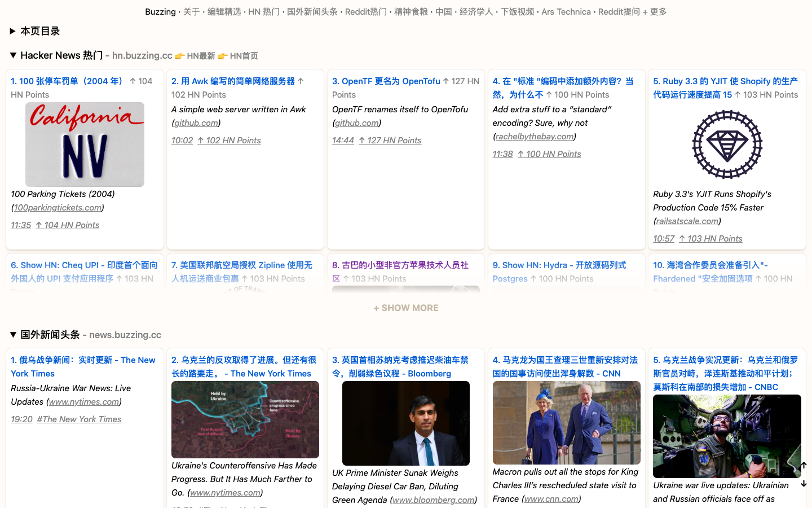
Task: Go to 编辑精选 in top navigation
Action: click(224, 11)
